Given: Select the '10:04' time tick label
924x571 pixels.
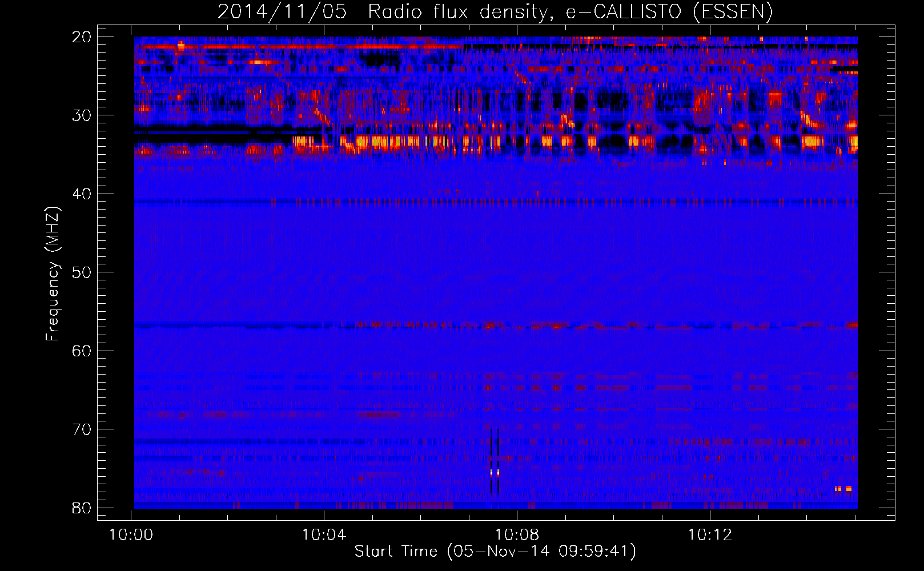Looking at the screenshot, I should [x=324, y=535].
